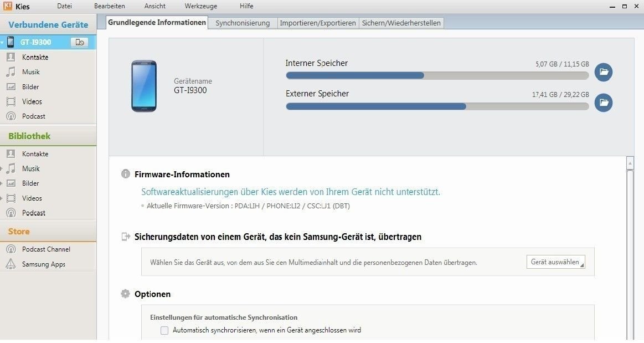Open the Gerät auswählen dropdown
Viewport: 644px width, 343px height.
(x=556, y=262)
